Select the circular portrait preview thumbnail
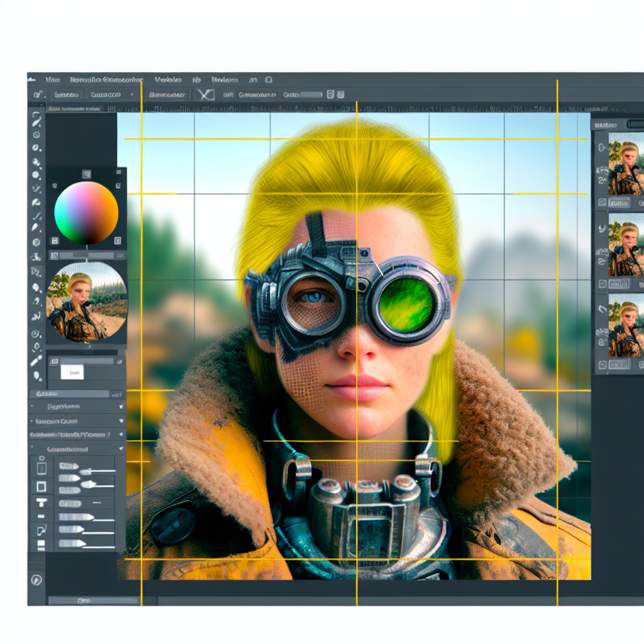 coord(87,302)
